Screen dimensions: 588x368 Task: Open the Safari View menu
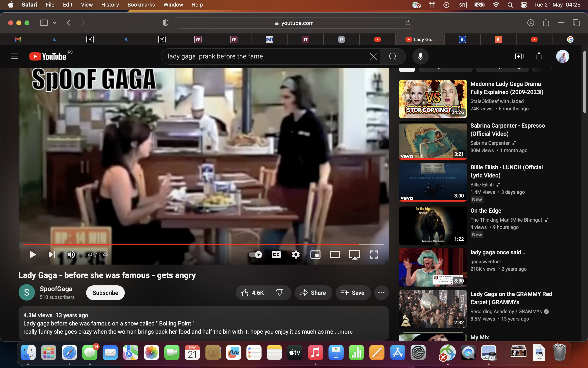(x=87, y=5)
